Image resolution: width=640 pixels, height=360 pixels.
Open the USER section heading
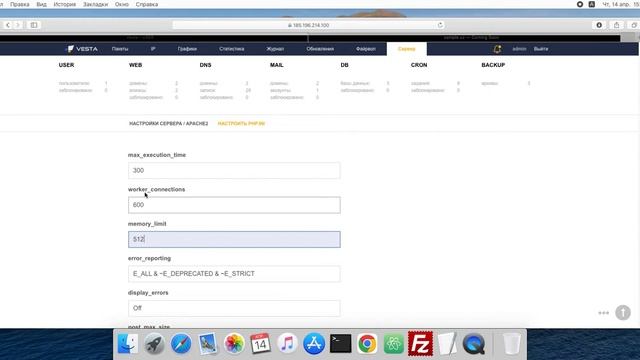pyautogui.click(x=67, y=65)
